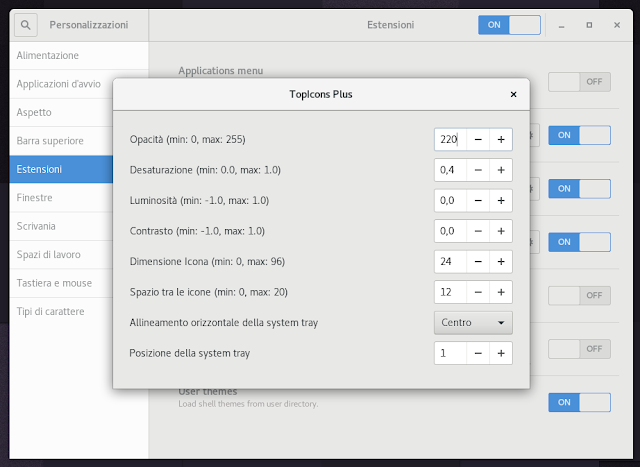
Task: Open Tipi di carattere in the sidebar
Action: point(61,311)
